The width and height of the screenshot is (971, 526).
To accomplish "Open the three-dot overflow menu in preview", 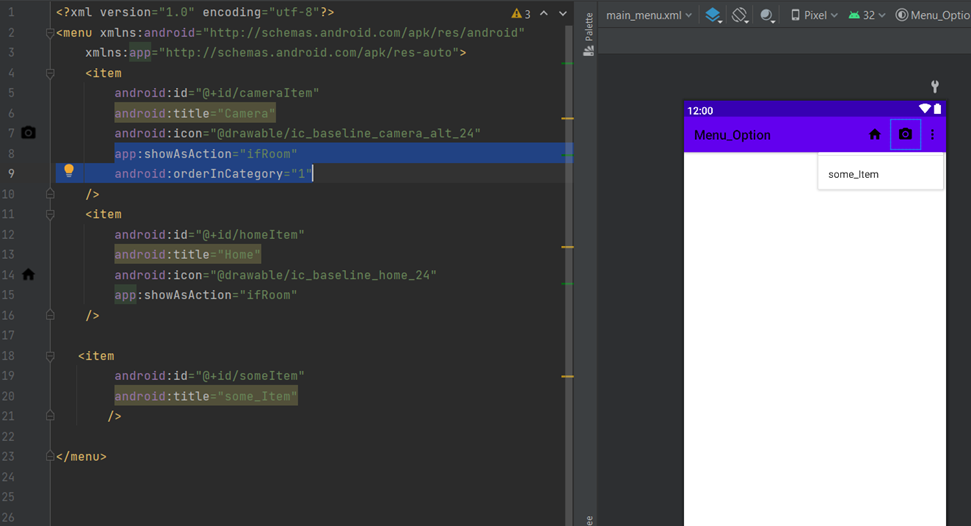I will click(933, 135).
